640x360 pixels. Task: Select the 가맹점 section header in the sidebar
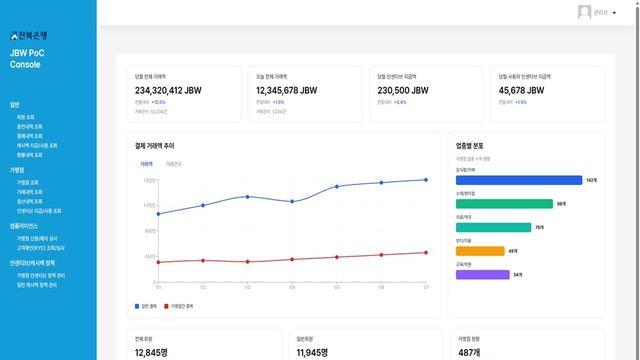pyautogui.click(x=17, y=170)
